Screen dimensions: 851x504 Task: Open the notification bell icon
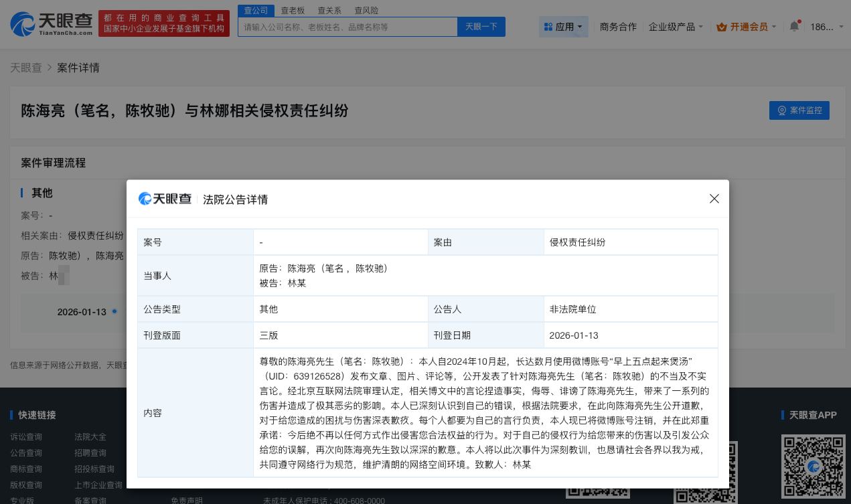click(794, 25)
